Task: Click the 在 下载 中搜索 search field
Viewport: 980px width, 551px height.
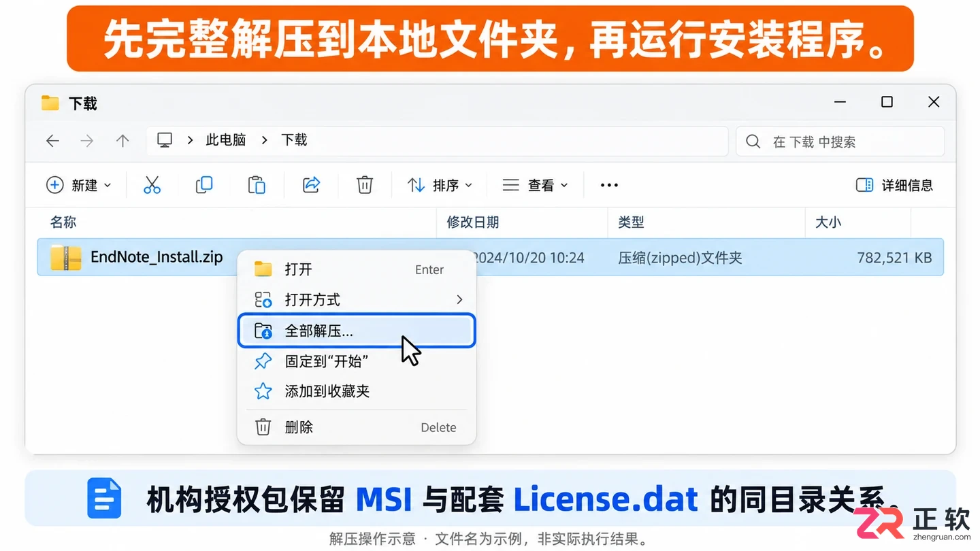Action: tap(840, 141)
